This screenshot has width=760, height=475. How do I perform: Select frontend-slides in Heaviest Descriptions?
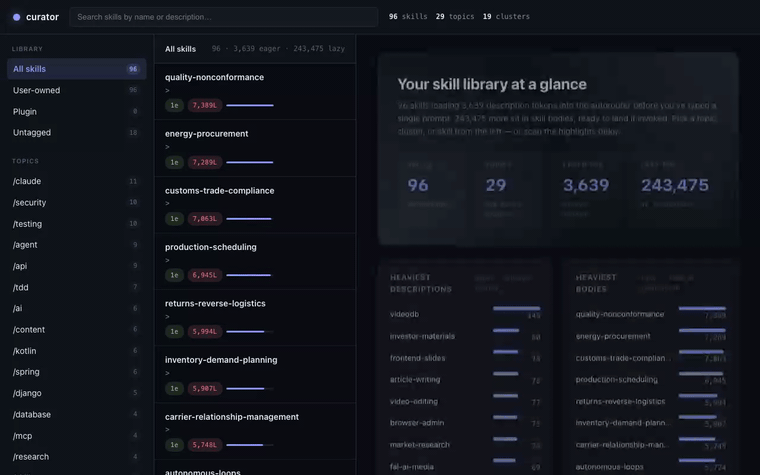tap(465, 358)
